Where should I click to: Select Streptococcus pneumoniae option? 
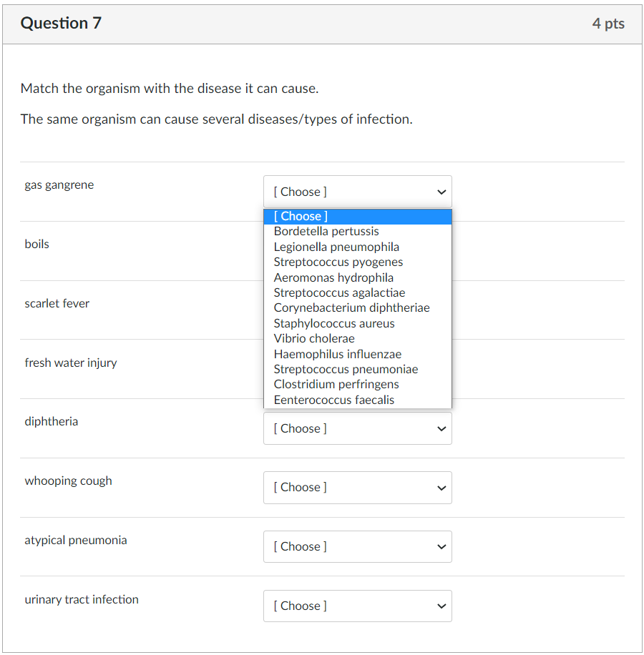pos(357,370)
